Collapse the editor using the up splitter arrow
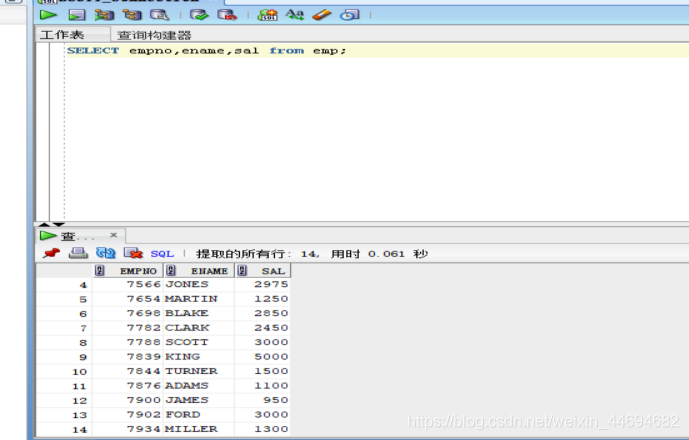The image size is (689, 440). (x=44, y=225)
